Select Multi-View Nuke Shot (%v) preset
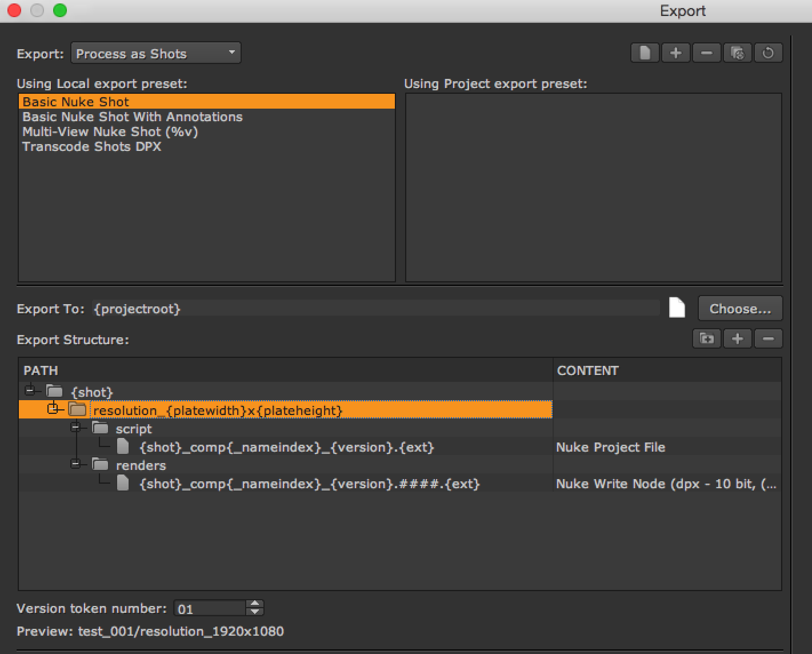The image size is (812, 654). tap(207, 131)
